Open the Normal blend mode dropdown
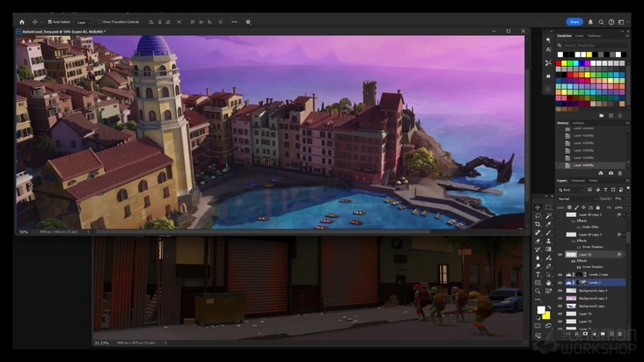This screenshot has height=362, width=644. (x=576, y=199)
